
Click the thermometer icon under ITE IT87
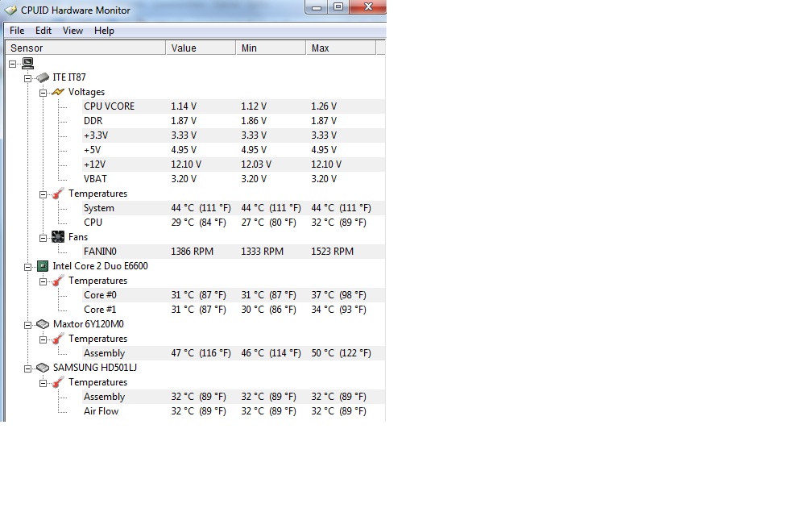(x=58, y=194)
